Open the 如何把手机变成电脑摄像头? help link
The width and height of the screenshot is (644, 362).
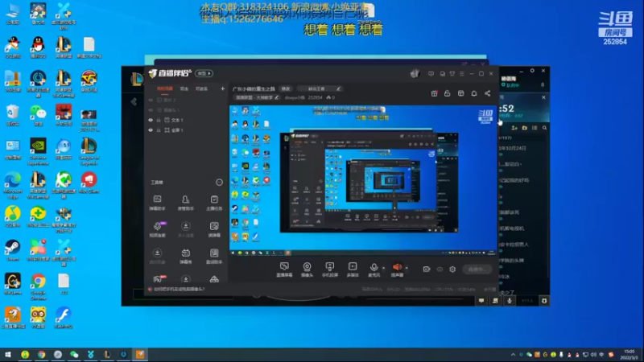coord(179,290)
